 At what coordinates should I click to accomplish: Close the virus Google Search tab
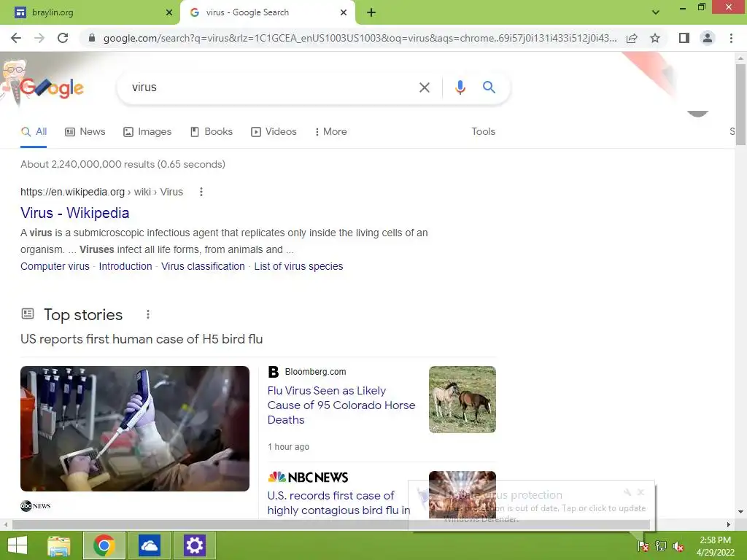click(x=344, y=12)
